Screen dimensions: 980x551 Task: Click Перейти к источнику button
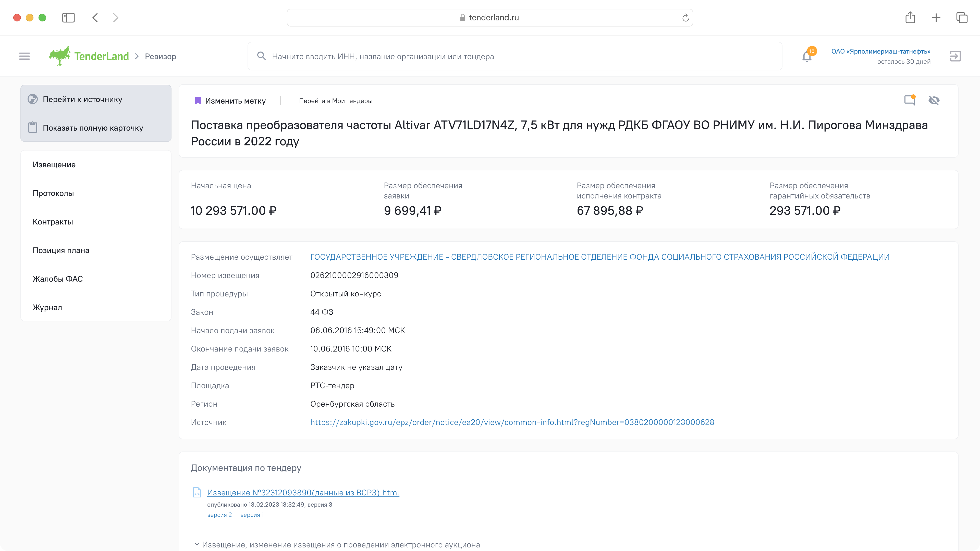pos(82,99)
